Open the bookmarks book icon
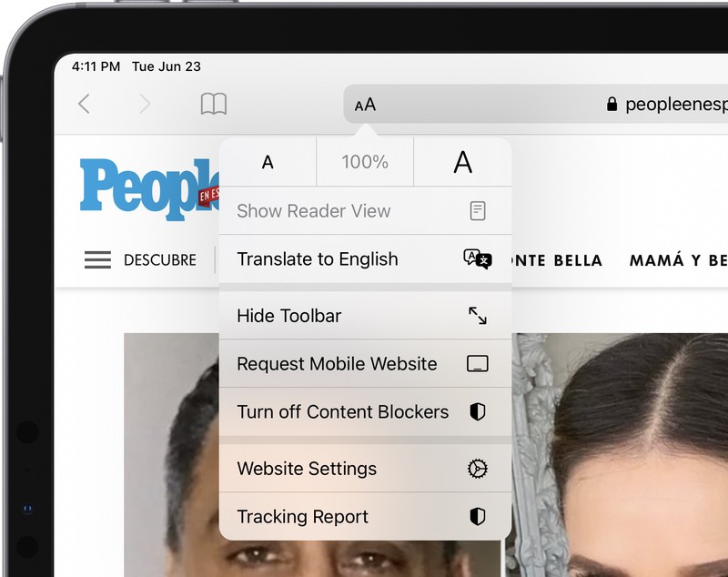This screenshot has height=577, width=728. tap(213, 104)
